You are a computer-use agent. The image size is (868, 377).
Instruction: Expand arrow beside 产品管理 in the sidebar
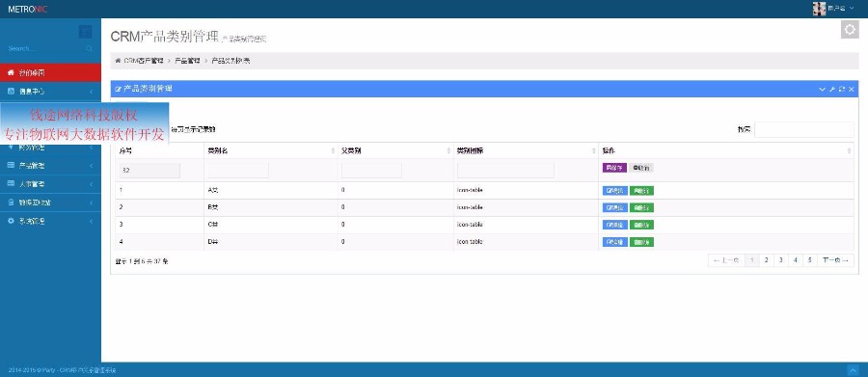coord(91,166)
